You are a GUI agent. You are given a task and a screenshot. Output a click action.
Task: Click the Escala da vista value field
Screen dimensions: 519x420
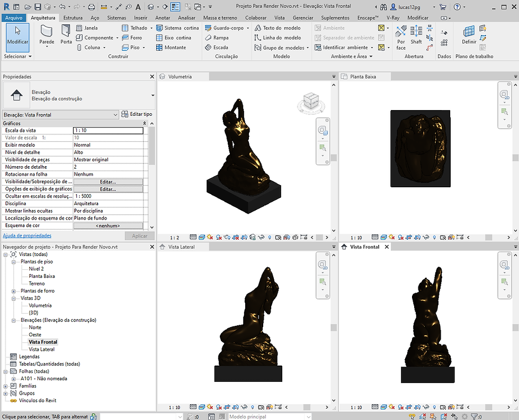point(108,130)
